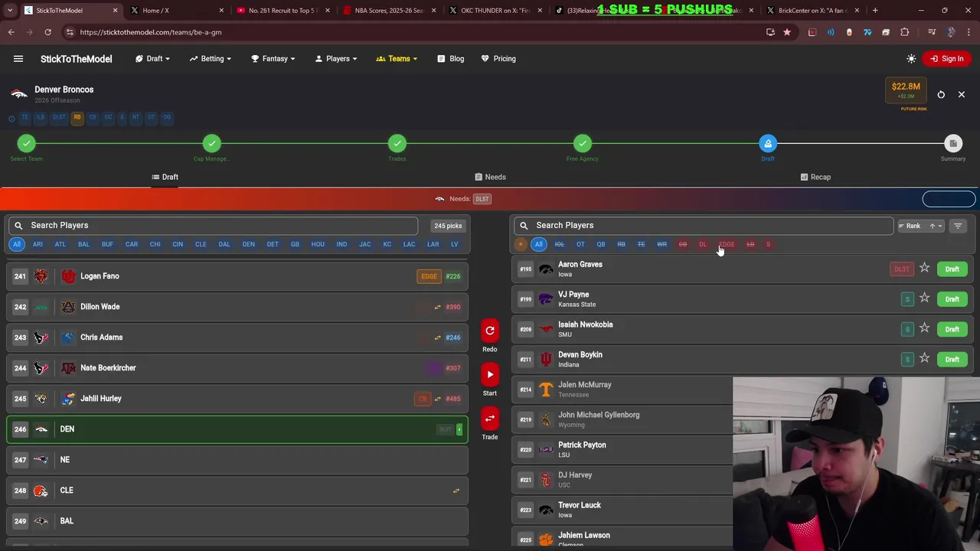
Task: Select the RB team need chip
Action: [77, 118]
